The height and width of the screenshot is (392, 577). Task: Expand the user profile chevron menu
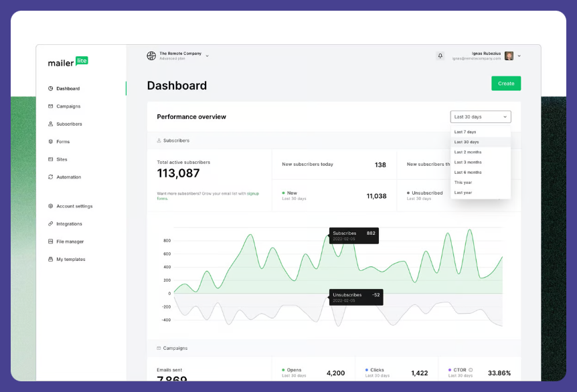point(519,56)
